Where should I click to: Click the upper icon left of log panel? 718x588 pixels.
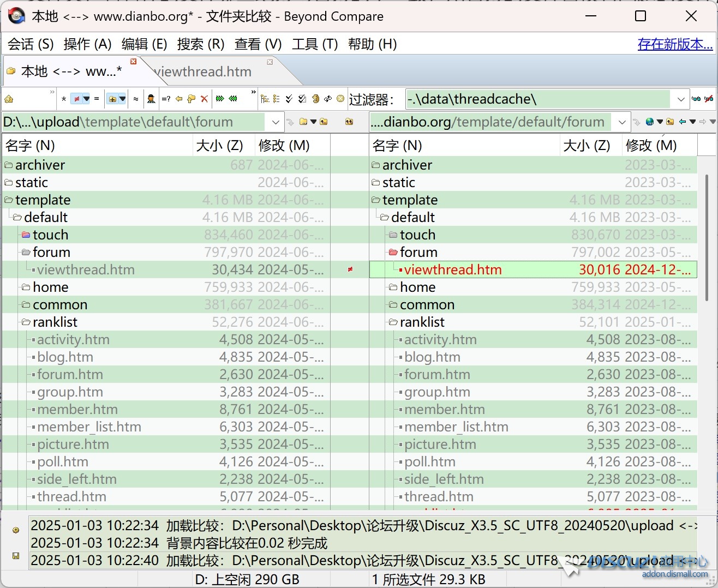pyautogui.click(x=16, y=530)
